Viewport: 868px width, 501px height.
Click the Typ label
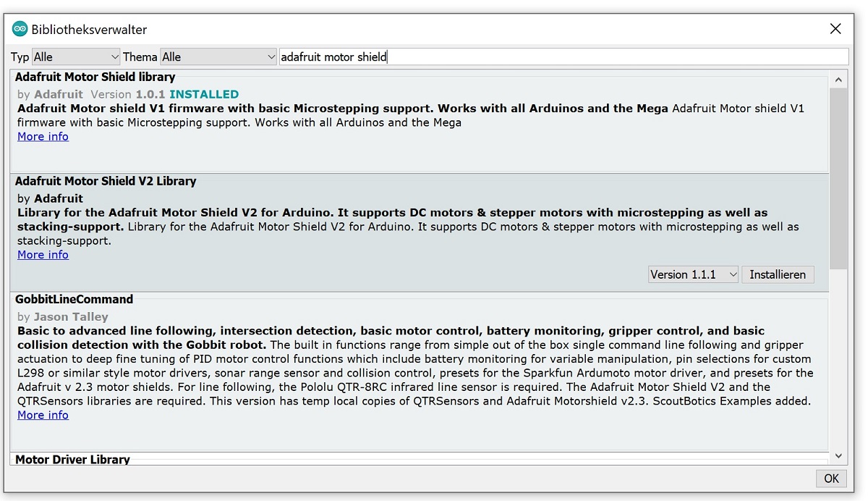click(20, 56)
